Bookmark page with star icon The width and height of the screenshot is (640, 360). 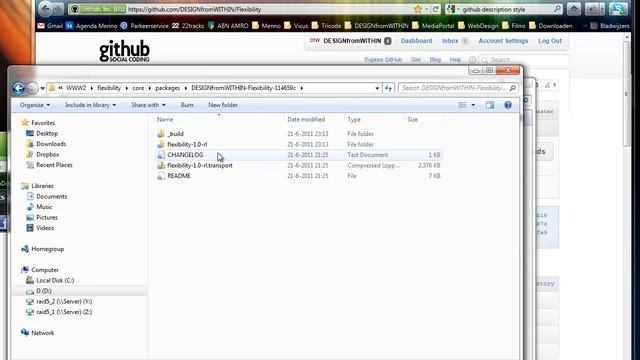click(x=418, y=9)
